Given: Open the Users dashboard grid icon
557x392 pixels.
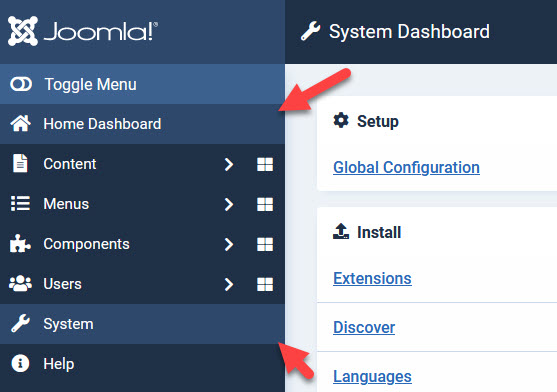Looking at the screenshot, I should [x=265, y=284].
